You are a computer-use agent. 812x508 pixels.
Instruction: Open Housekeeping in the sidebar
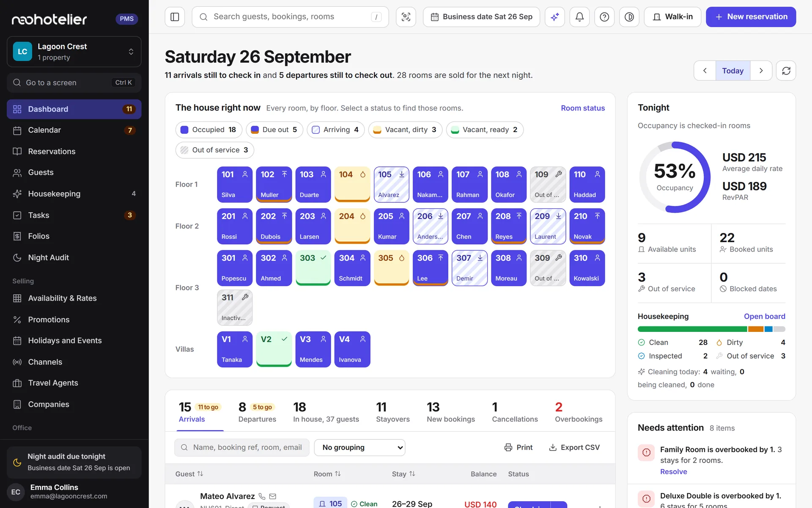pyautogui.click(x=74, y=193)
